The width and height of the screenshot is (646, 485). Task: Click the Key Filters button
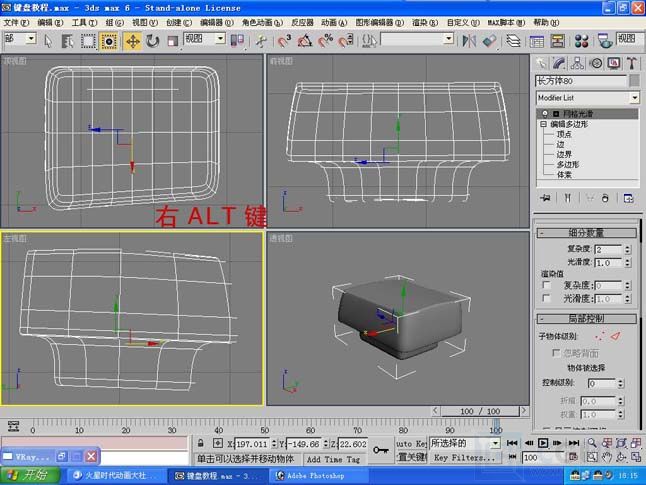(465, 457)
